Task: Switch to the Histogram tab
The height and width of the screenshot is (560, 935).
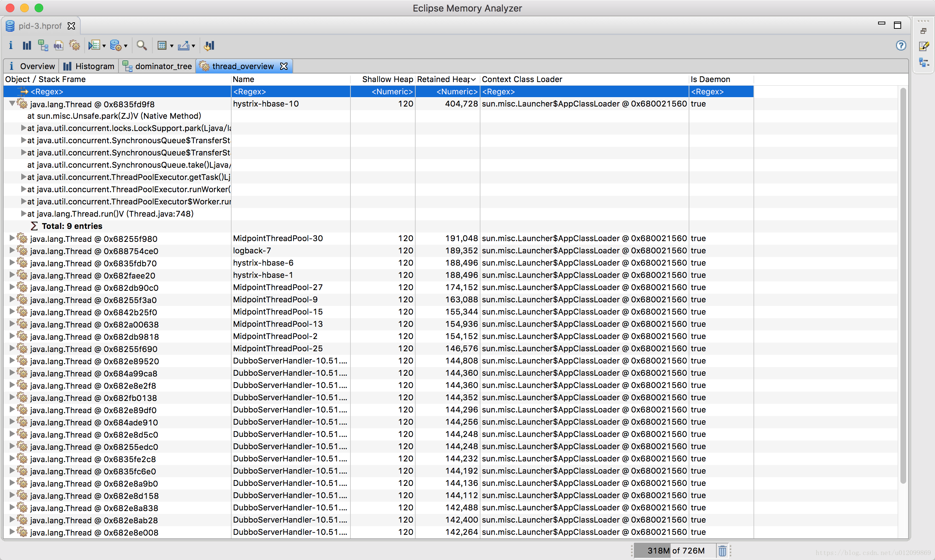Action: tap(89, 66)
